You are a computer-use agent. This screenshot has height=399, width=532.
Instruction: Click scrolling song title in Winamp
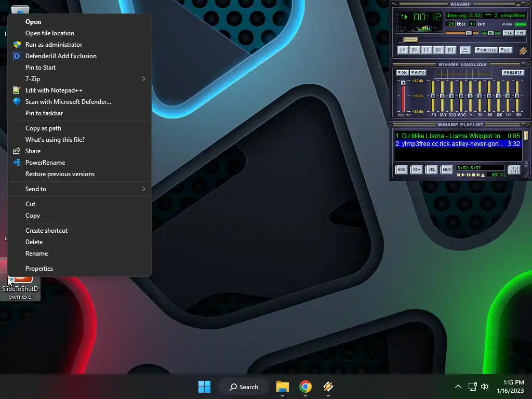[486, 16]
